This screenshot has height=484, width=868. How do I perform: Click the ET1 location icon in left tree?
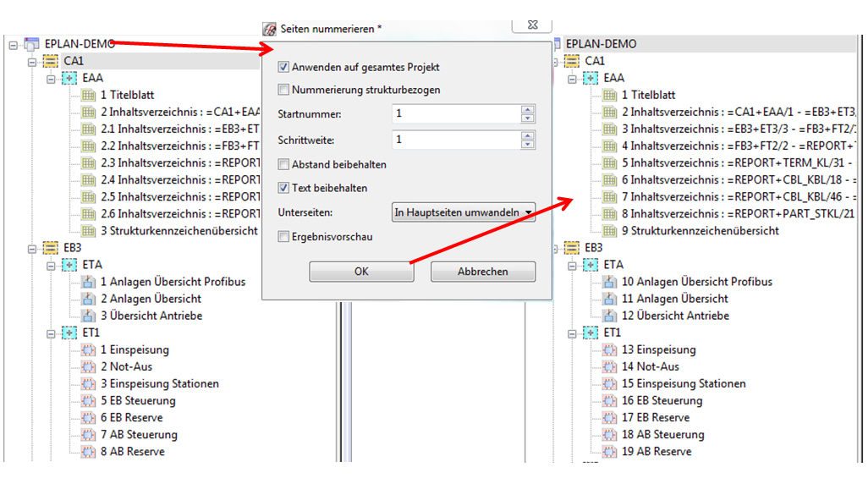[69, 333]
